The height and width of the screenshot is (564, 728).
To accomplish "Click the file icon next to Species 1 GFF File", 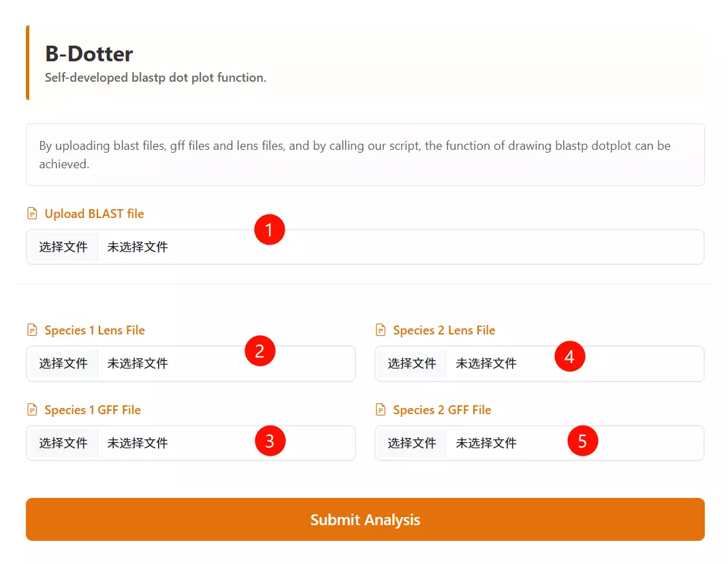I will click(32, 410).
